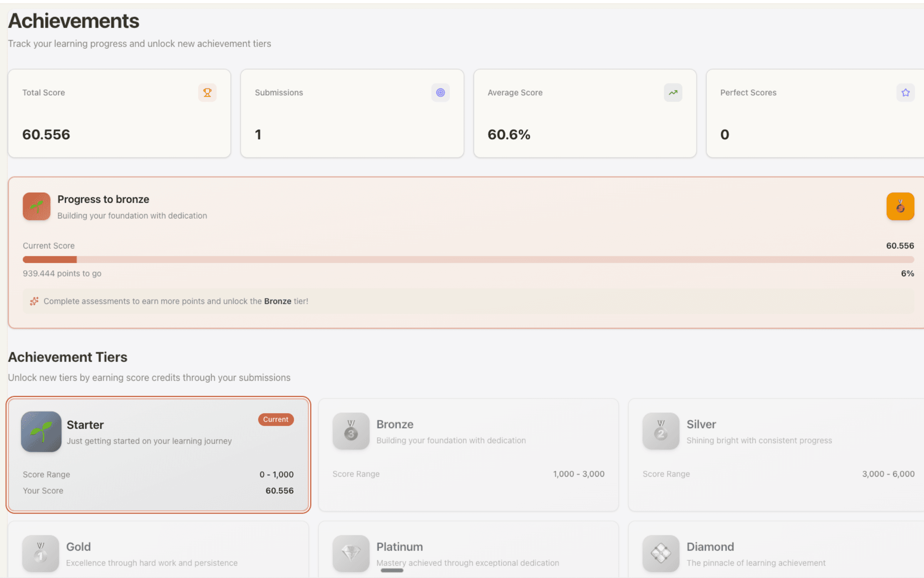The height and width of the screenshot is (578, 924).
Task: Click the seedling icon beside Progress to bronze
Action: [x=37, y=207]
